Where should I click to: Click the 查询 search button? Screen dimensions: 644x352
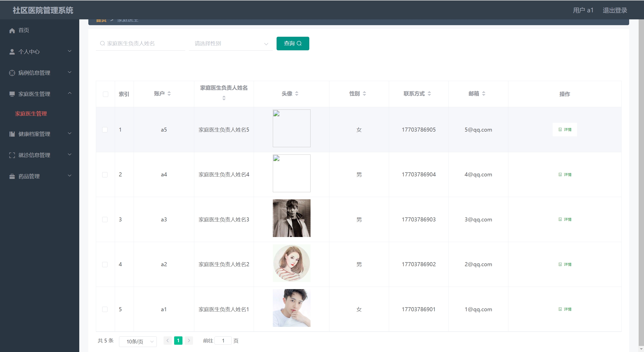click(x=292, y=44)
